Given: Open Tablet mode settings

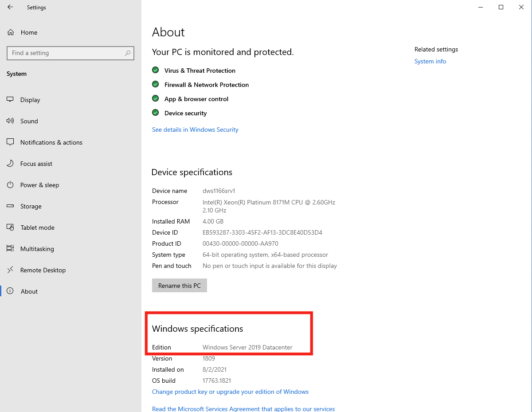Looking at the screenshot, I should [70, 228].
